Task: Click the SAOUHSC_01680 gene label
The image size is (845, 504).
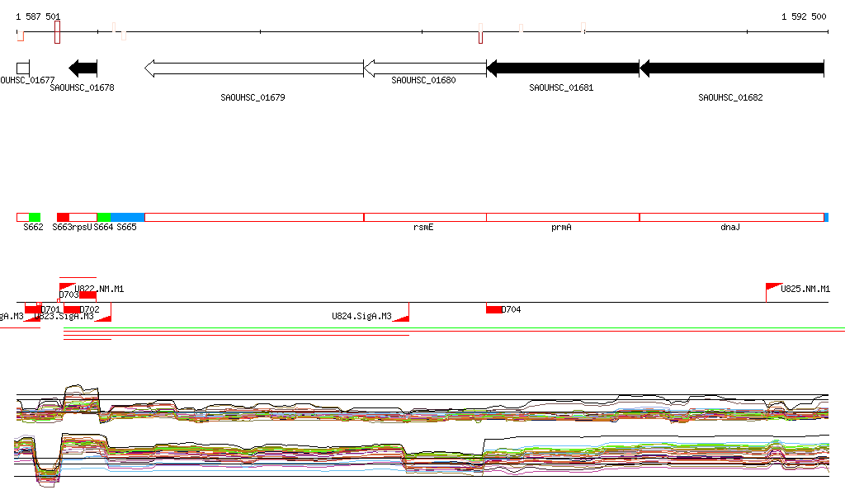Action: [423, 80]
